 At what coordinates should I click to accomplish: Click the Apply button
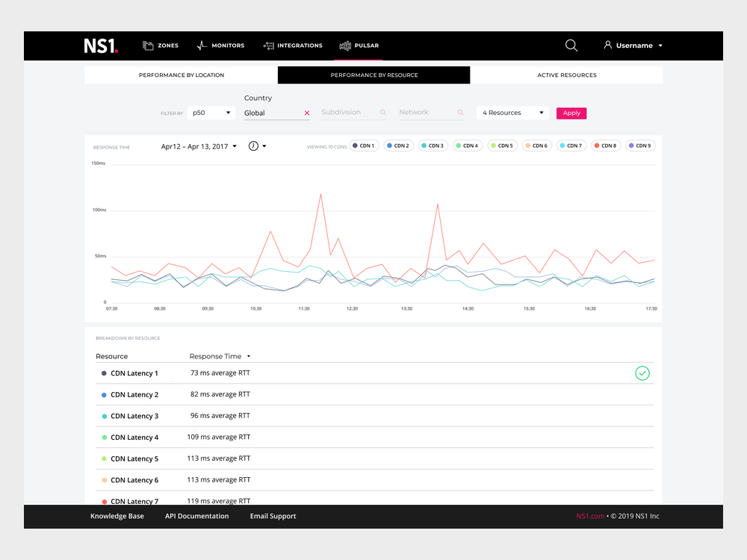point(571,113)
